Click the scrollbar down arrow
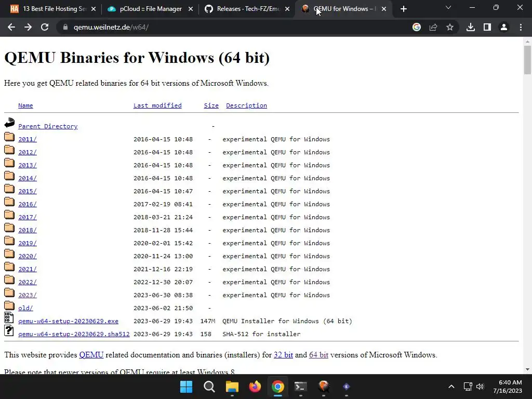532x399 pixels. [527, 369]
